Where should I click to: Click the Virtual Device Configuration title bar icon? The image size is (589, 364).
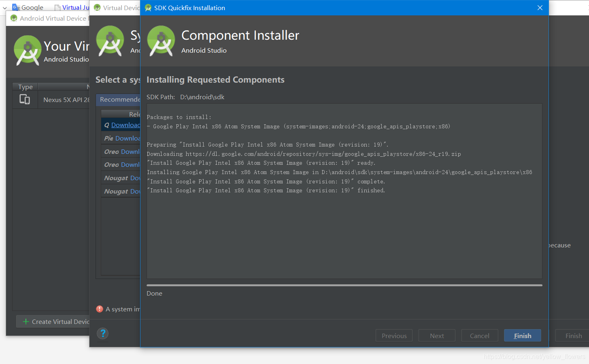point(97,8)
